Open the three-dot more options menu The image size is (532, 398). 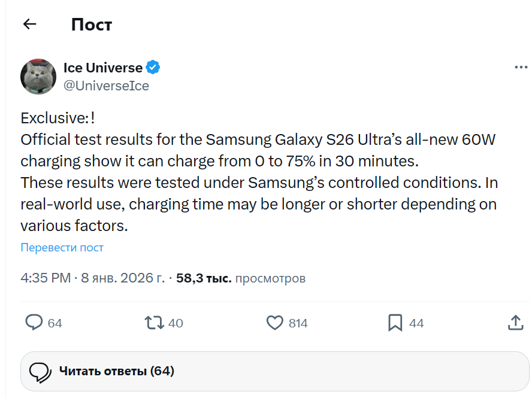521,67
